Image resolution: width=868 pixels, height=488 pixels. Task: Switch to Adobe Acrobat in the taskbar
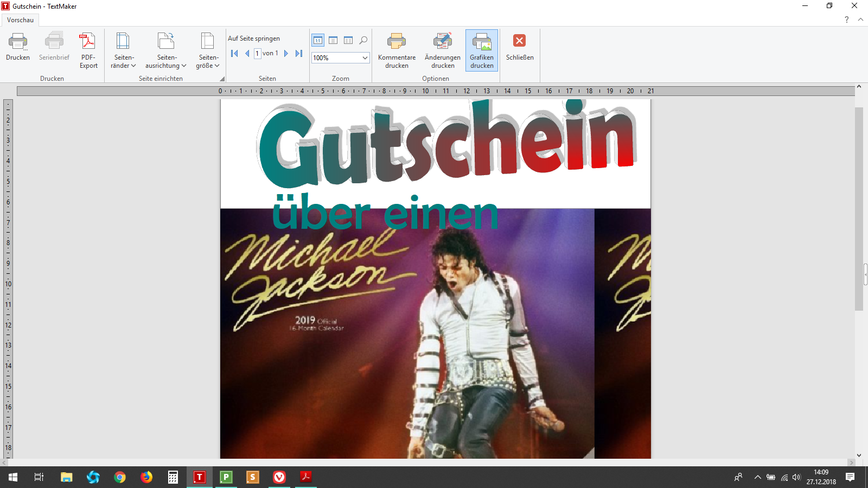point(306,477)
